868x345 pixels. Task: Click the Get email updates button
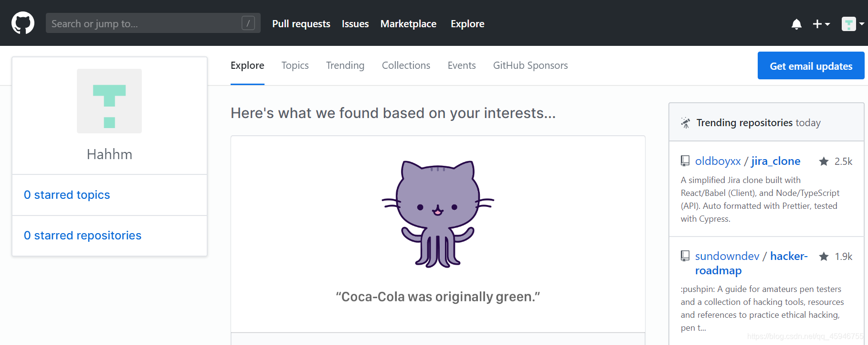[x=811, y=66]
